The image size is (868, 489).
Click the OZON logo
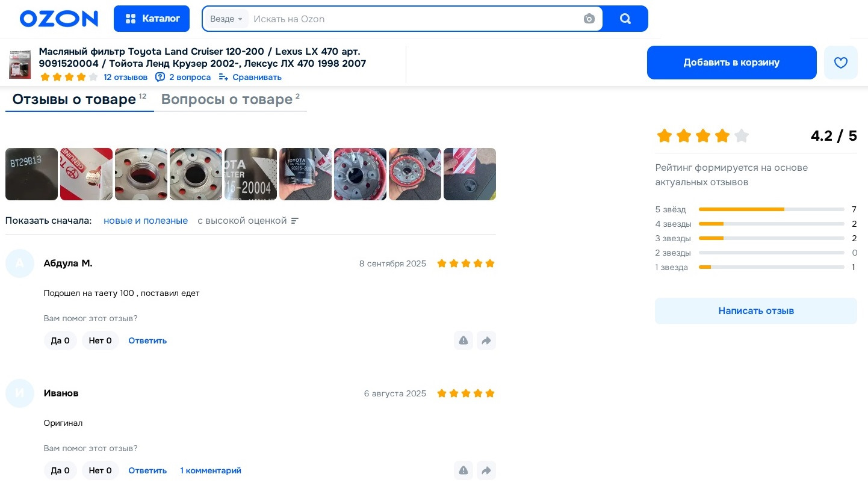pyautogui.click(x=59, y=19)
